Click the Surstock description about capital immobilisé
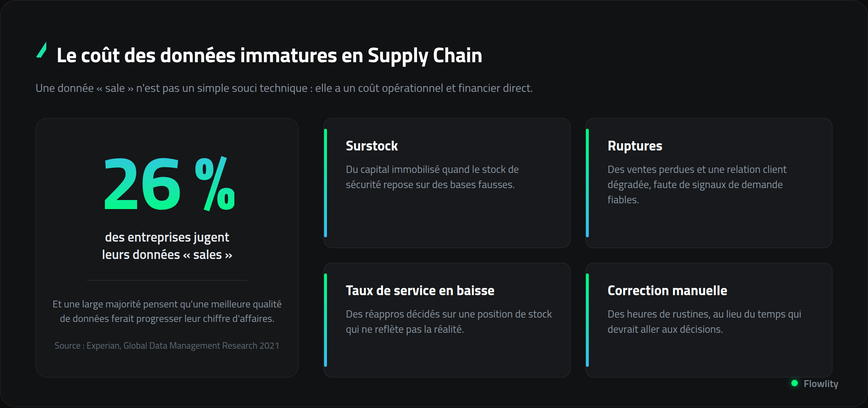 tap(432, 177)
